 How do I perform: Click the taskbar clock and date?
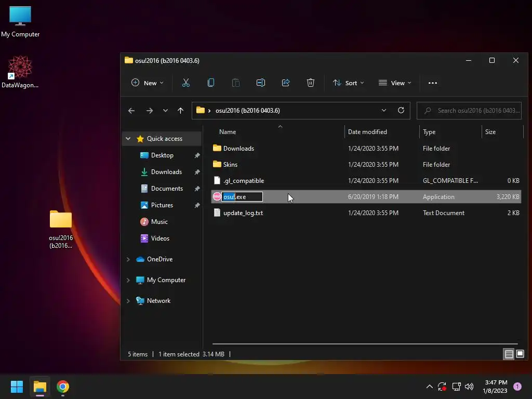[495, 387]
